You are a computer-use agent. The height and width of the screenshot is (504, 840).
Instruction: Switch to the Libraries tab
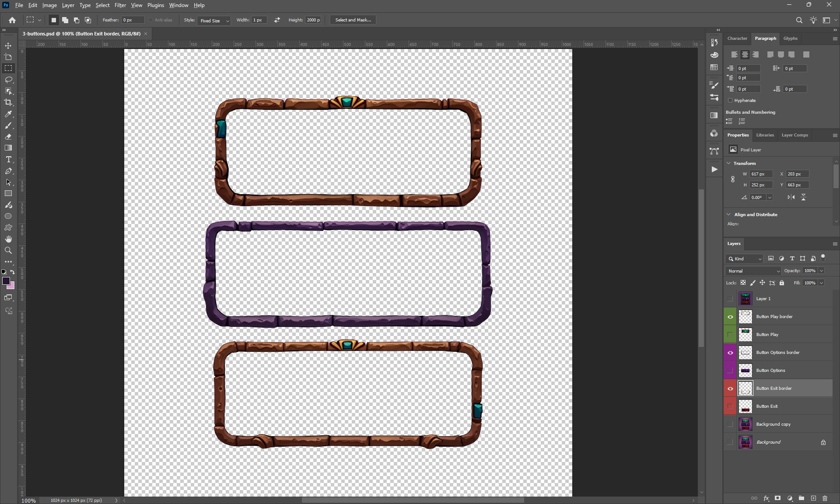[x=765, y=135]
